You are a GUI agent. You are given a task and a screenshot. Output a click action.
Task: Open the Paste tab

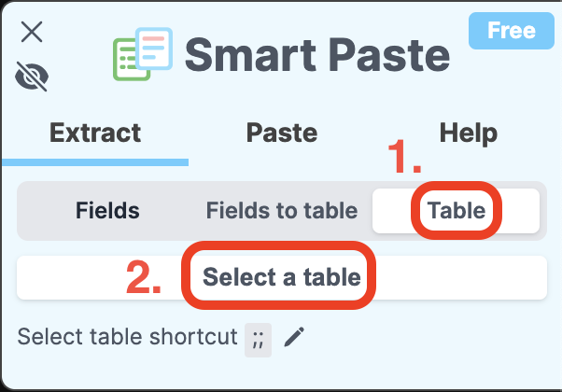[282, 133]
